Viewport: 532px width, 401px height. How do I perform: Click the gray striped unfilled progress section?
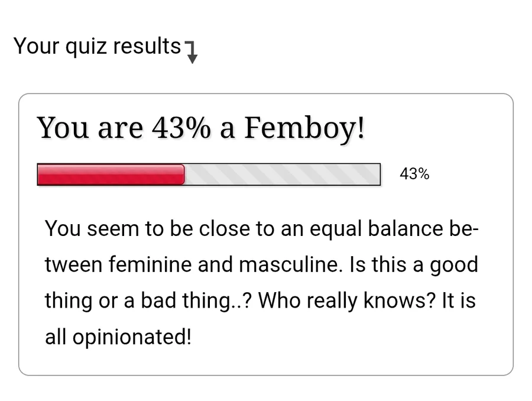(x=281, y=174)
